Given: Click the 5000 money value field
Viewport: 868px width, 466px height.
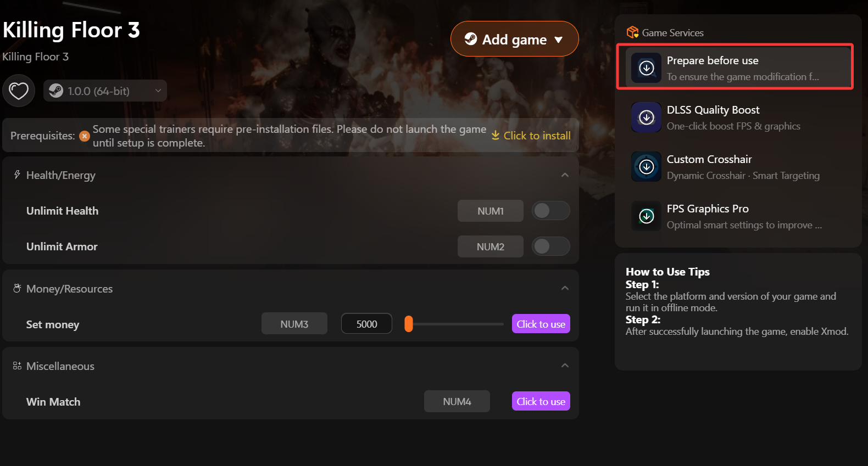Looking at the screenshot, I should point(366,324).
